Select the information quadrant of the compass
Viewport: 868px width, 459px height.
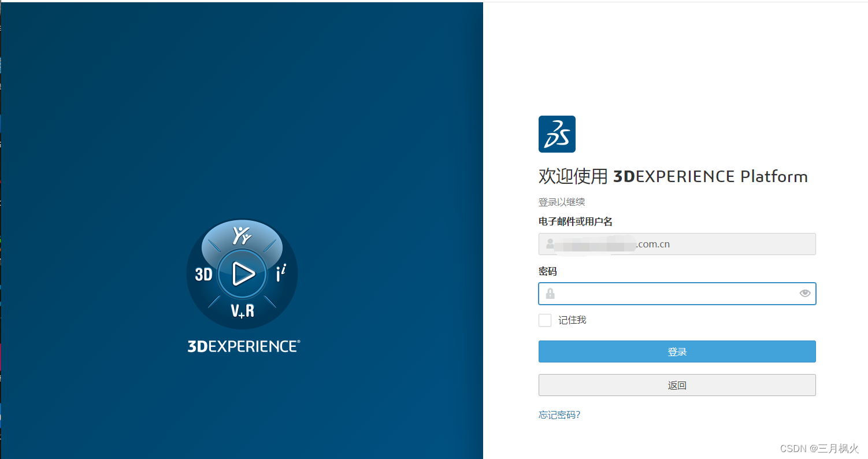[281, 273]
